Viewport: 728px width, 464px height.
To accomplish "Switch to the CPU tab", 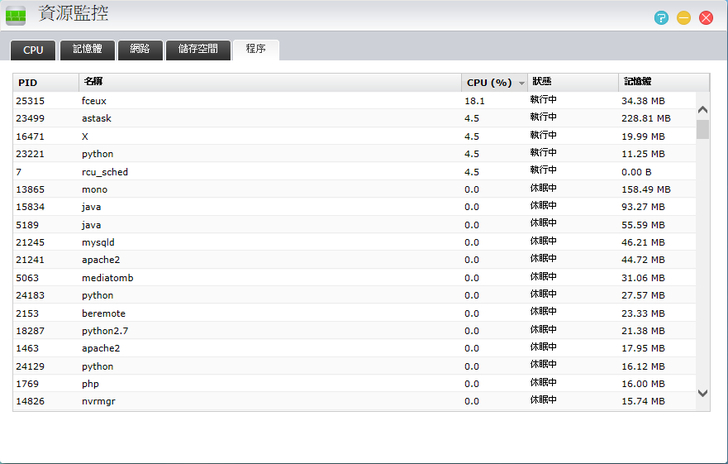I will 33,50.
